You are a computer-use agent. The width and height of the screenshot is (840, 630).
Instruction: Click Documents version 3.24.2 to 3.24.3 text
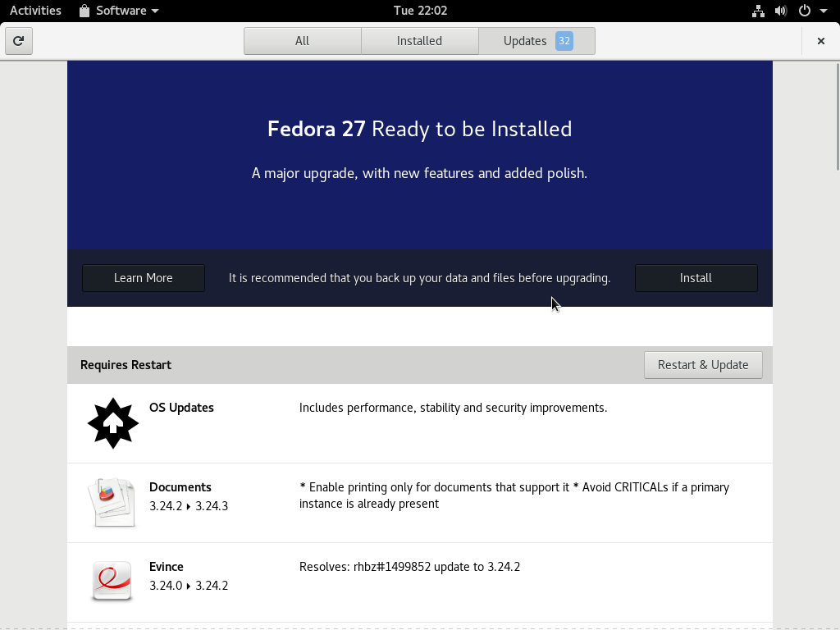pos(189,506)
